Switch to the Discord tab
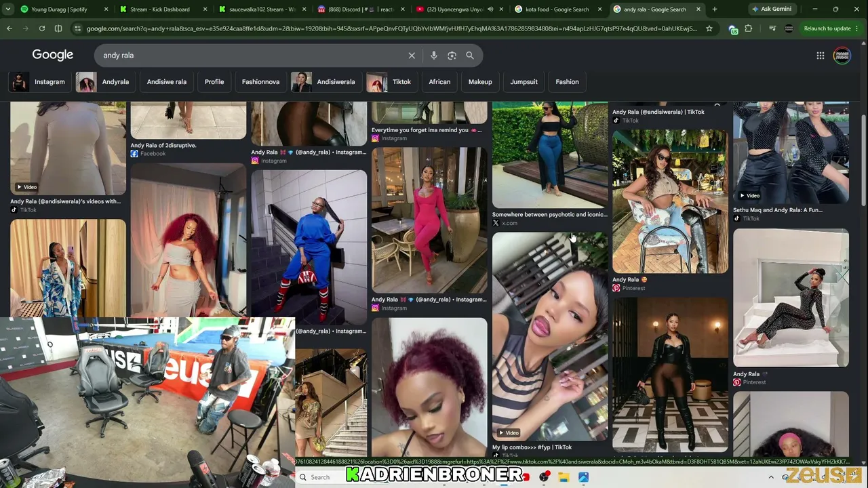Screen dimensions: 868x488 360,9
